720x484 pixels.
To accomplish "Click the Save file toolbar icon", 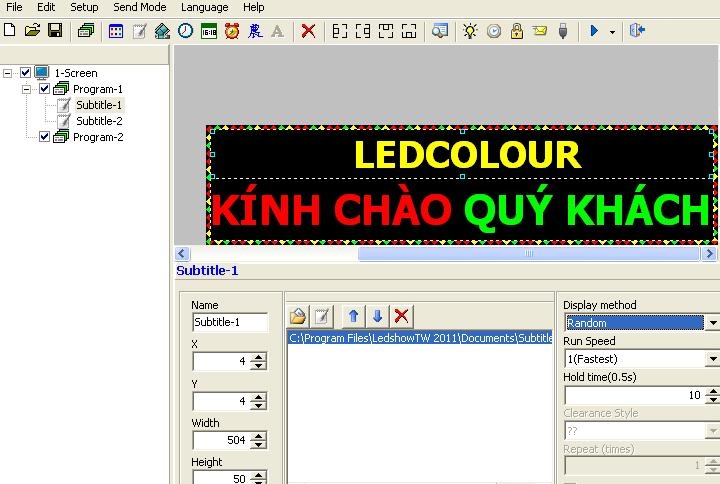I will (55, 31).
